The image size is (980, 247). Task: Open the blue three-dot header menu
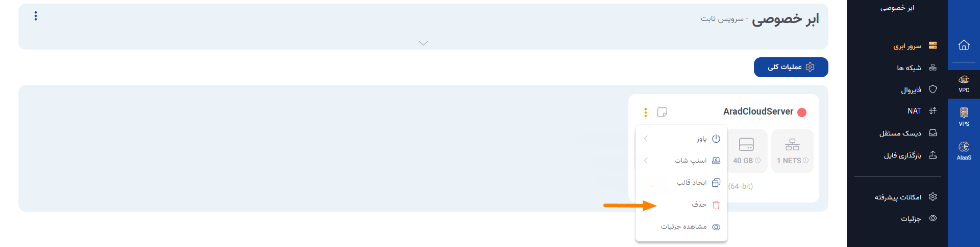point(36,16)
